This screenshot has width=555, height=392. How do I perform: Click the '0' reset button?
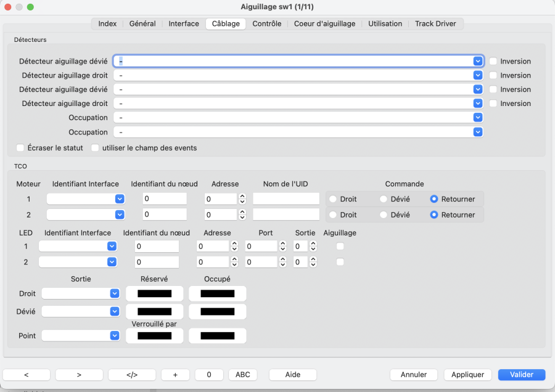pos(209,375)
